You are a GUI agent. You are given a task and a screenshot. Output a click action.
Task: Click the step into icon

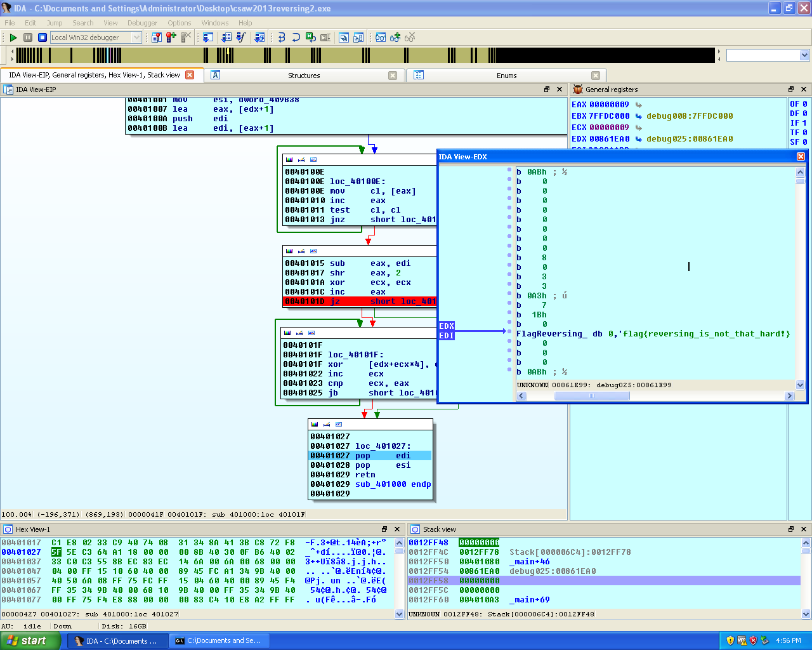[x=282, y=37]
